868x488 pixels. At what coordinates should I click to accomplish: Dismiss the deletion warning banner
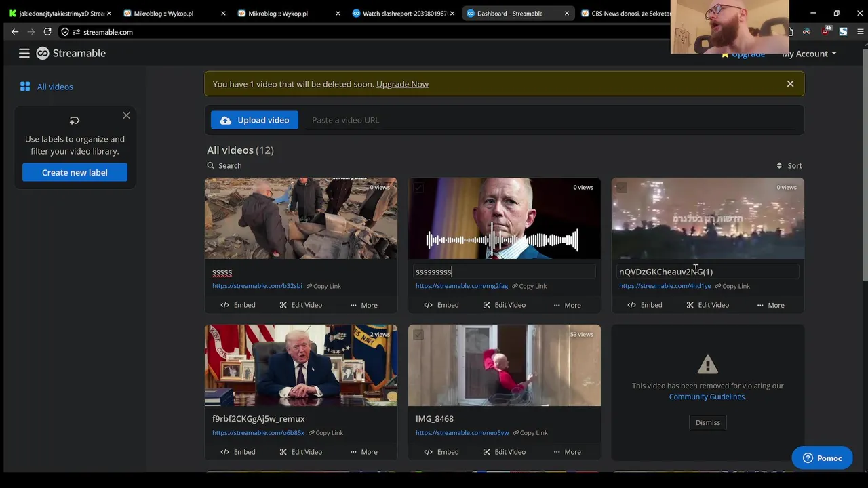tap(790, 84)
